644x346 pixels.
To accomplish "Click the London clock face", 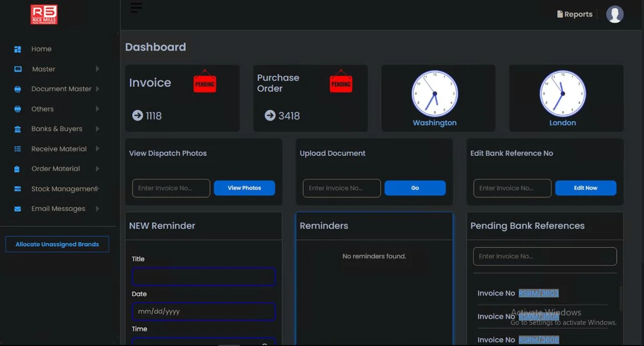I will pyautogui.click(x=562, y=93).
